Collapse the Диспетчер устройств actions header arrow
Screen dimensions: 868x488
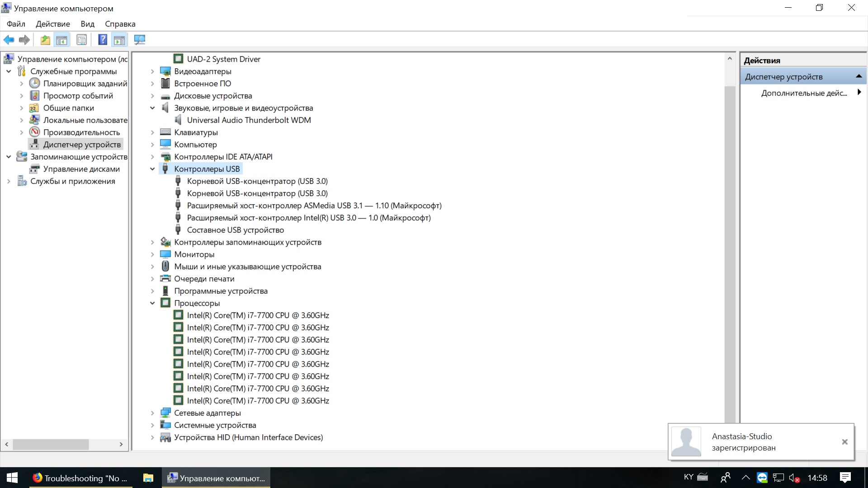point(859,76)
